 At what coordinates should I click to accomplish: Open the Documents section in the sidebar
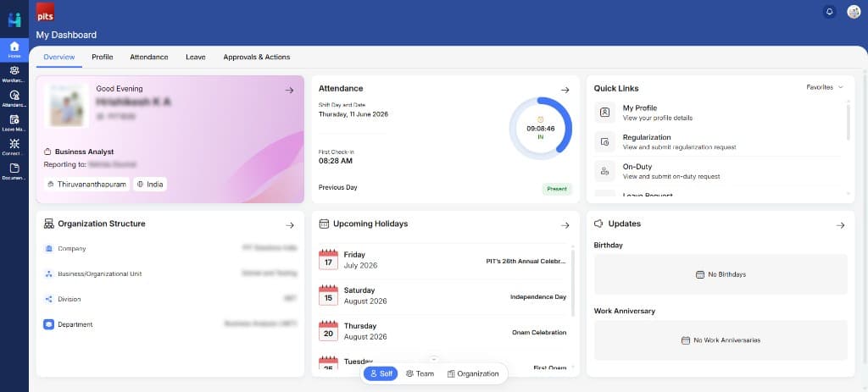click(x=14, y=171)
